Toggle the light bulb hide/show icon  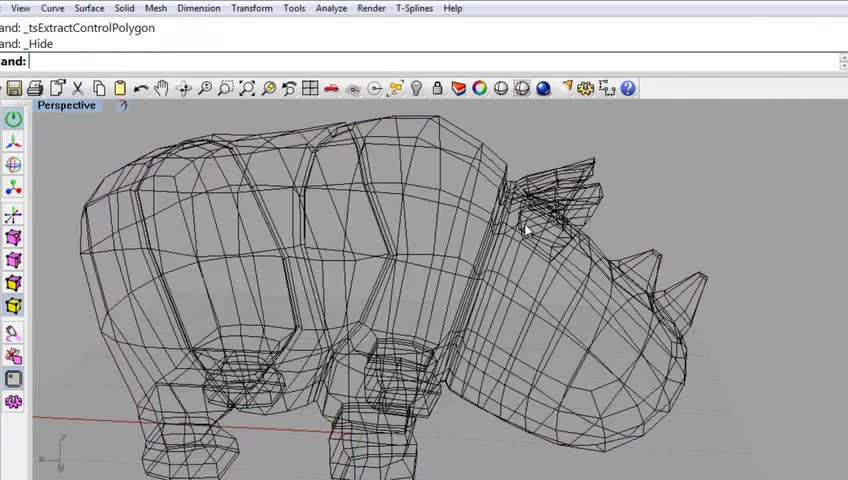click(416, 89)
